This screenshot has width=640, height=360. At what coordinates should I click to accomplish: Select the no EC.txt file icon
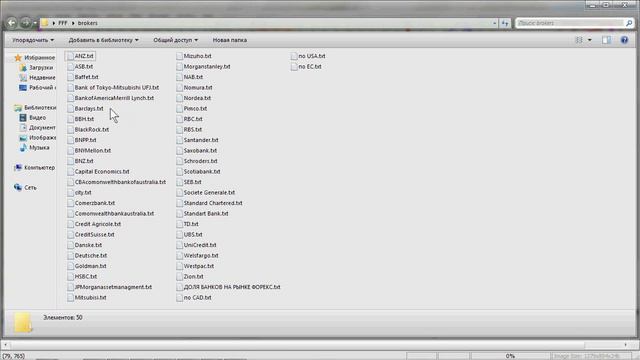294,67
